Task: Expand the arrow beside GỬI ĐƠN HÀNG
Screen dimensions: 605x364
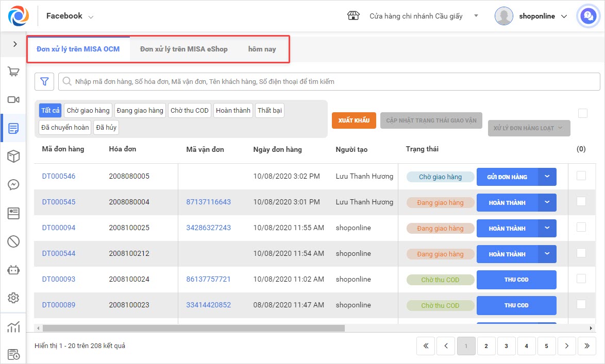Action: click(x=547, y=177)
